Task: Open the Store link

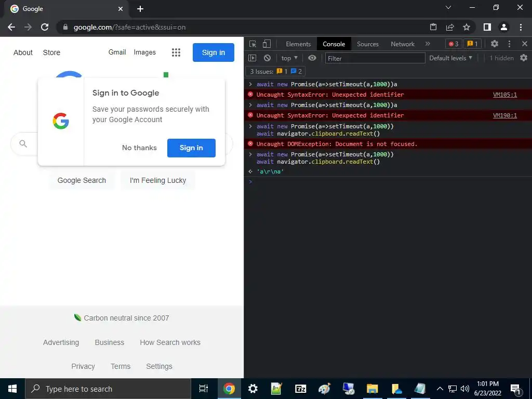Action: [51, 52]
